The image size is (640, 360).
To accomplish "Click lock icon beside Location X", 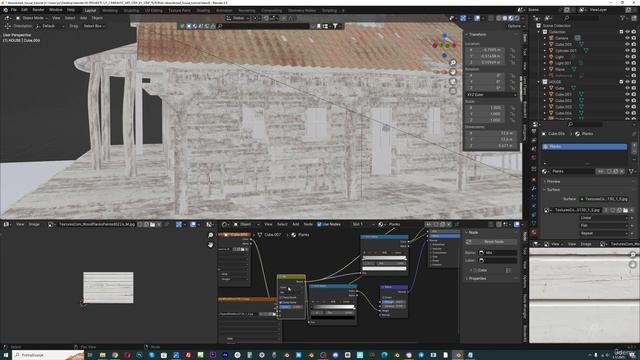I will pos(513,50).
